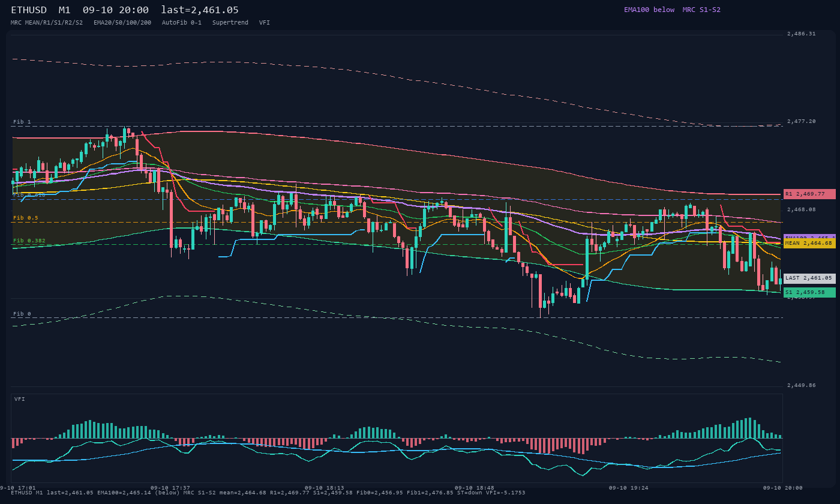Click the 09-10 18:13 time axis label
840x504 pixels.
pyautogui.click(x=325, y=488)
